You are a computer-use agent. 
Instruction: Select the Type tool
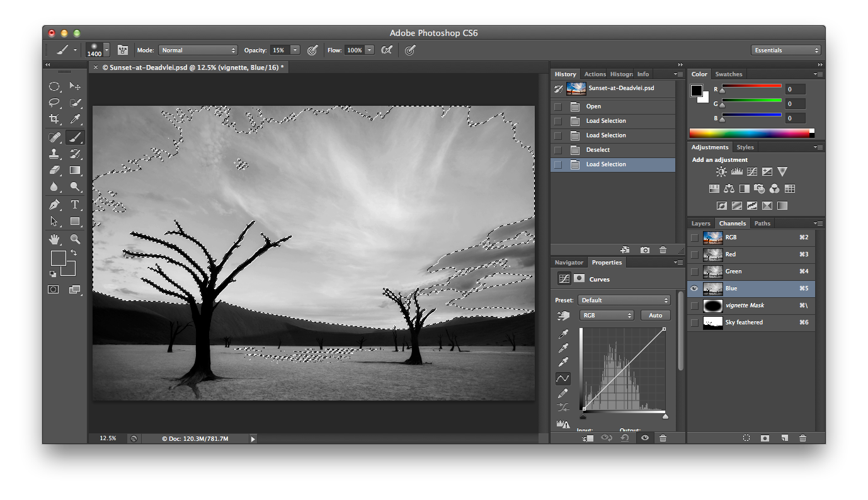coord(75,205)
